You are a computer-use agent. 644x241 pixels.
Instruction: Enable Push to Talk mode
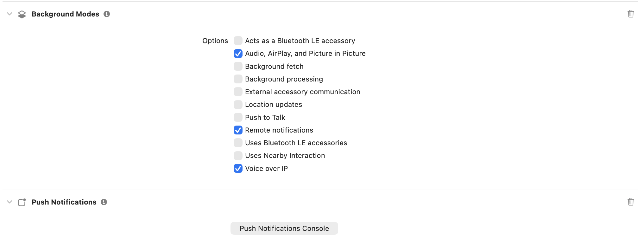238,117
